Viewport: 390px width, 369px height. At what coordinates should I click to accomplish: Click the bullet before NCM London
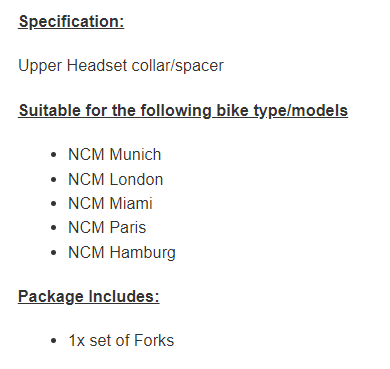coord(54,180)
